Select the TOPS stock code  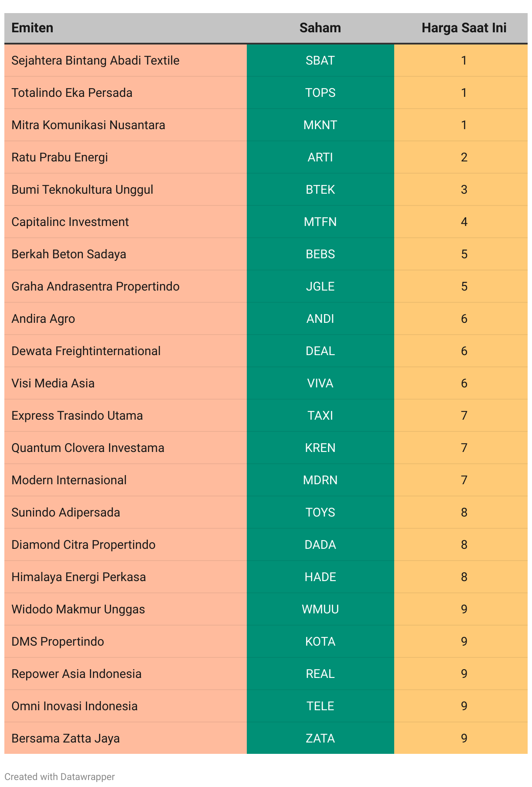[x=321, y=92]
